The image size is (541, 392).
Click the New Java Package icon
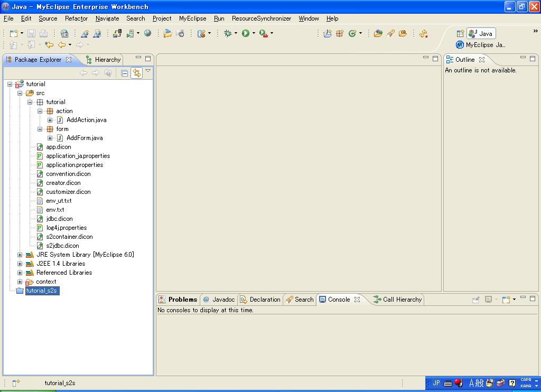[x=340, y=33]
